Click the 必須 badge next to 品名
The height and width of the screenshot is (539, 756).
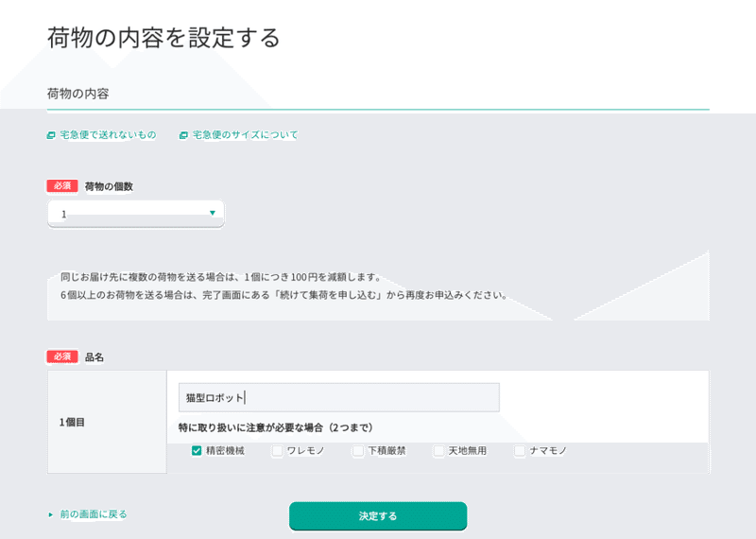(62, 356)
